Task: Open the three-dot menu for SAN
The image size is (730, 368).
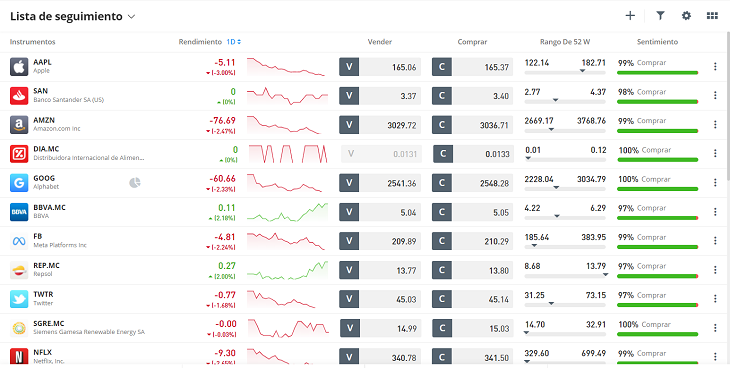Action: (715, 95)
